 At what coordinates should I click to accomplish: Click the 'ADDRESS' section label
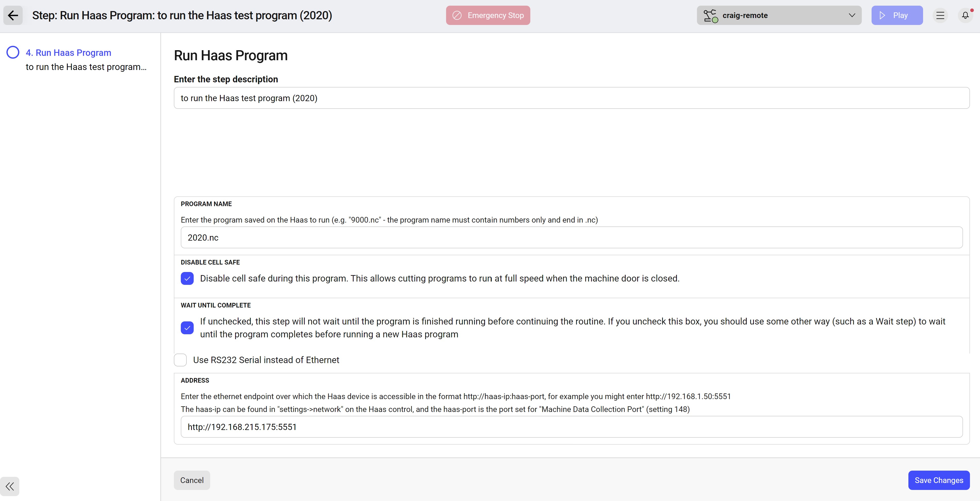tap(195, 381)
